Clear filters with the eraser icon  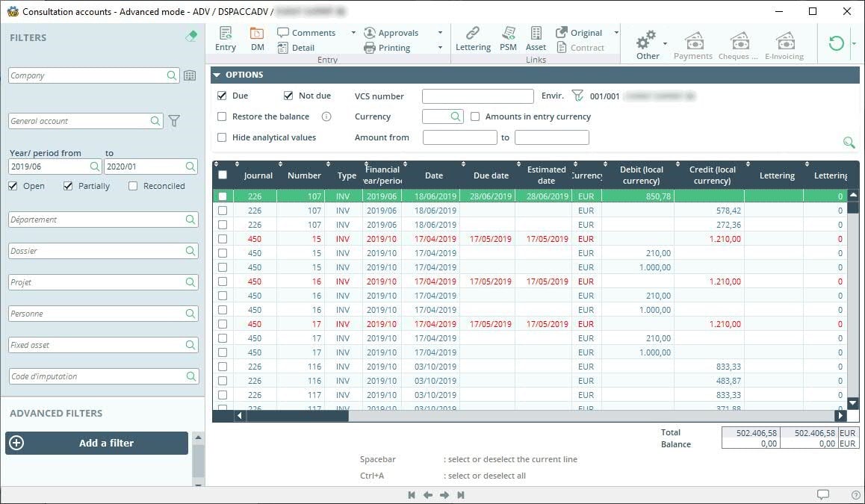(x=191, y=37)
